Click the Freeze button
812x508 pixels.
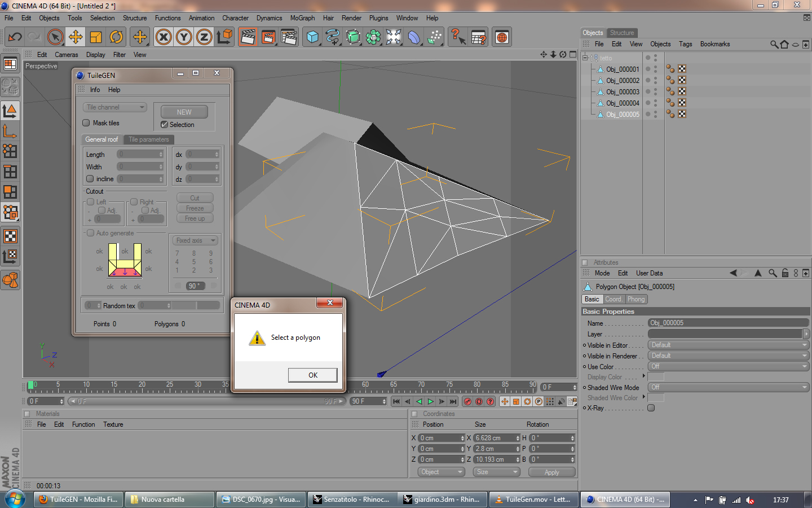(195, 208)
